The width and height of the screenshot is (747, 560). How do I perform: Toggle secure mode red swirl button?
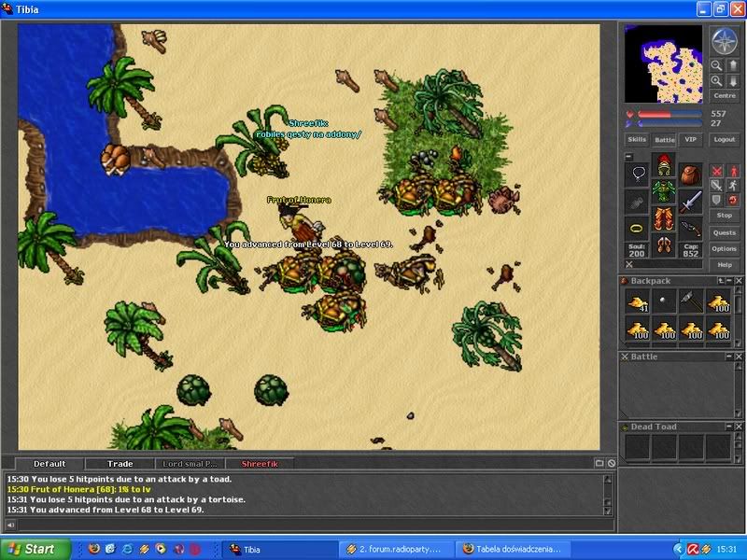click(x=733, y=200)
